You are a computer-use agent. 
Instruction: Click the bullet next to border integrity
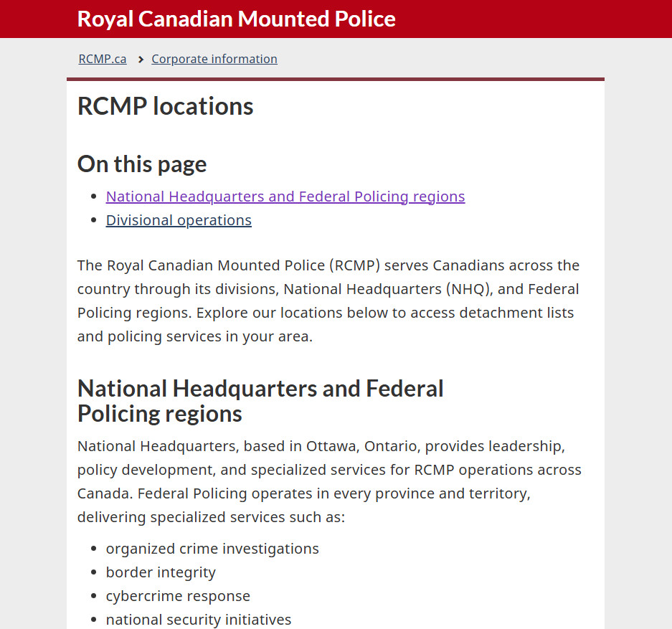(94, 573)
